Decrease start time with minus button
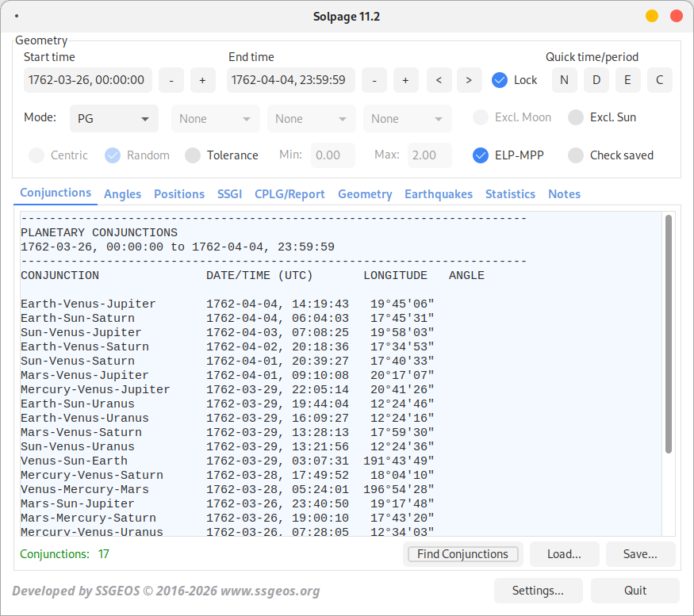 171,80
